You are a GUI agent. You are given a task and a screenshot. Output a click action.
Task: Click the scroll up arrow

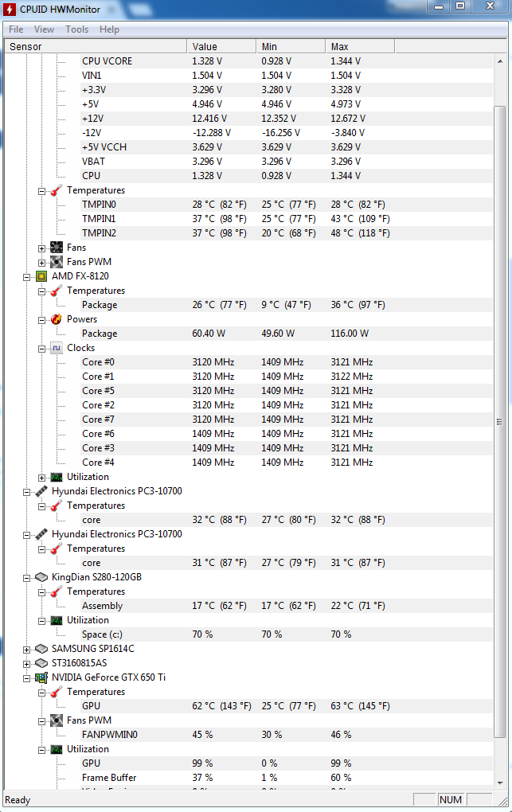coord(499,61)
